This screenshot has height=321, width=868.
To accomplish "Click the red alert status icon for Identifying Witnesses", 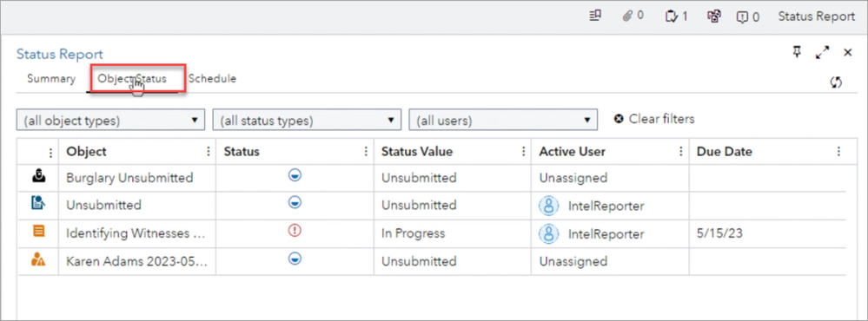I will [295, 231].
